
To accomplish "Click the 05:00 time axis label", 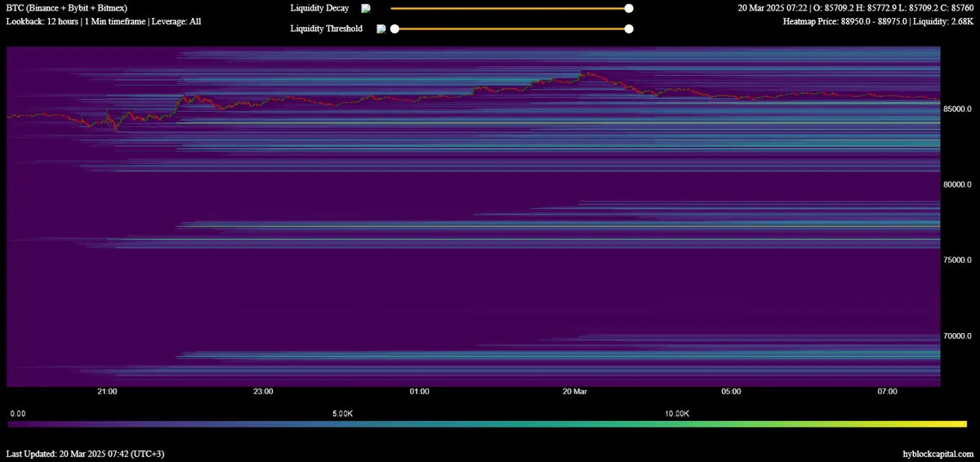I will tap(731, 392).
